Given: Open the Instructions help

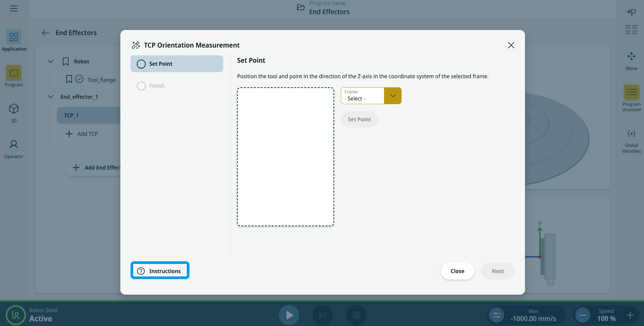Looking at the screenshot, I should pyautogui.click(x=160, y=271).
